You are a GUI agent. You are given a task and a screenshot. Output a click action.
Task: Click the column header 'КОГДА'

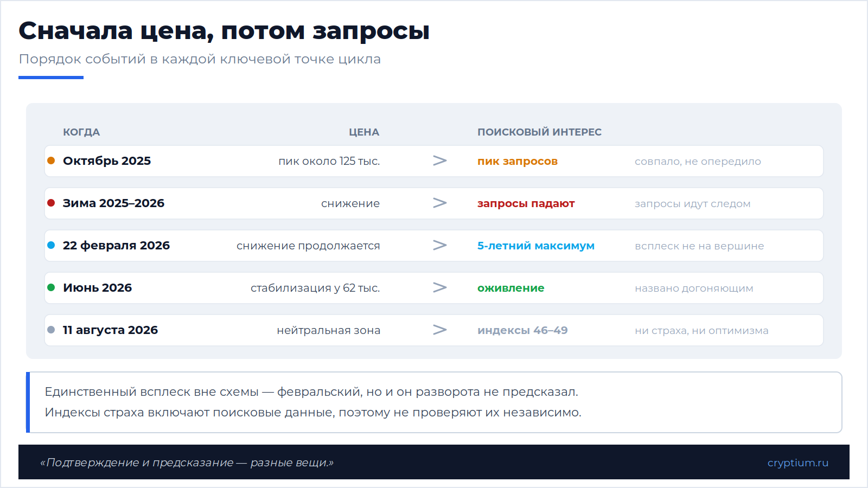(x=81, y=132)
